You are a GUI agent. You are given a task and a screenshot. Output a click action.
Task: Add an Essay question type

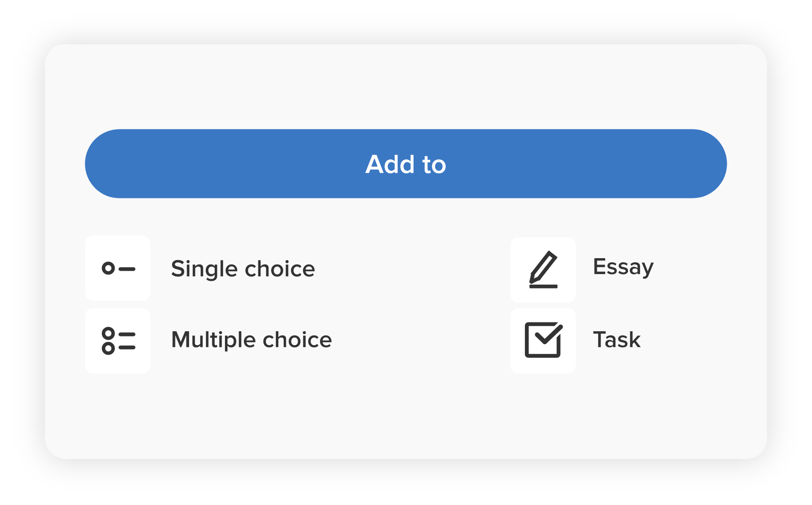pos(543,270)
